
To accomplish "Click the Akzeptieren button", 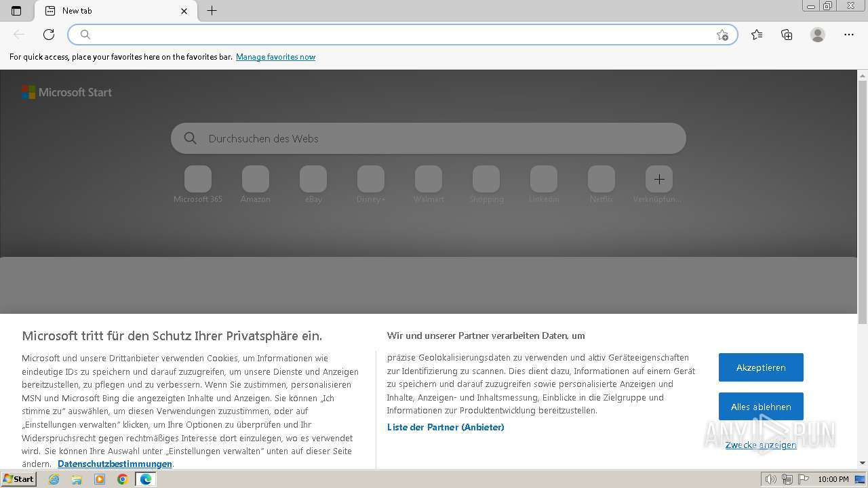I will click(761, 367).
